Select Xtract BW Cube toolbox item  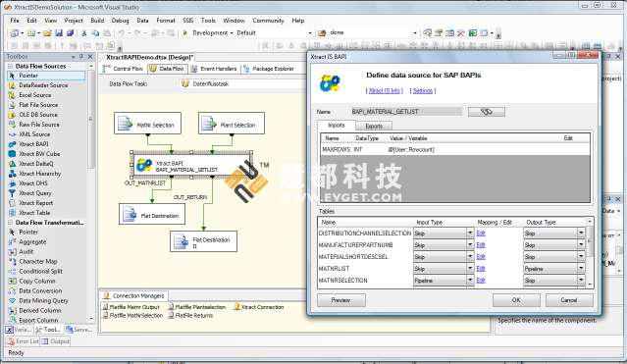(x=39, y=154)
